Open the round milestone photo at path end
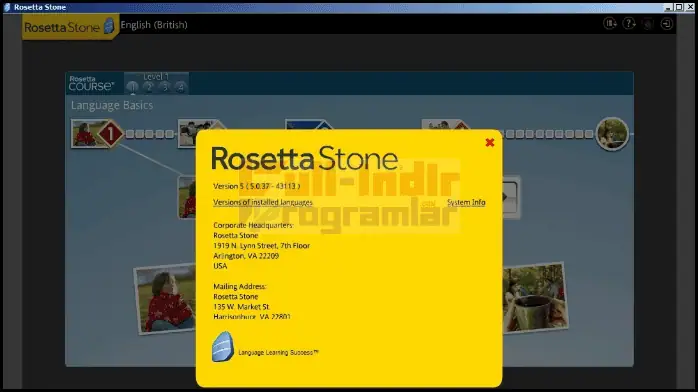The width and height of the screenshot is (698, 392). (613, 133)
